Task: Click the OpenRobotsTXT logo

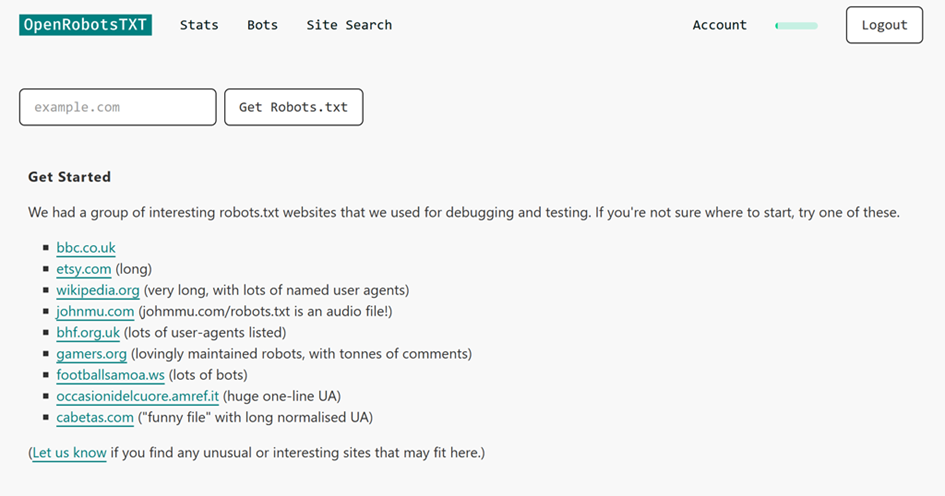Action: 85,25
